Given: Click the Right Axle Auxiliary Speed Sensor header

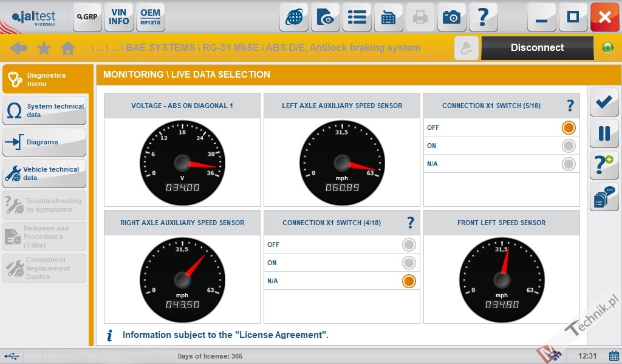Looking at the screenshot, I should [182, 223].
